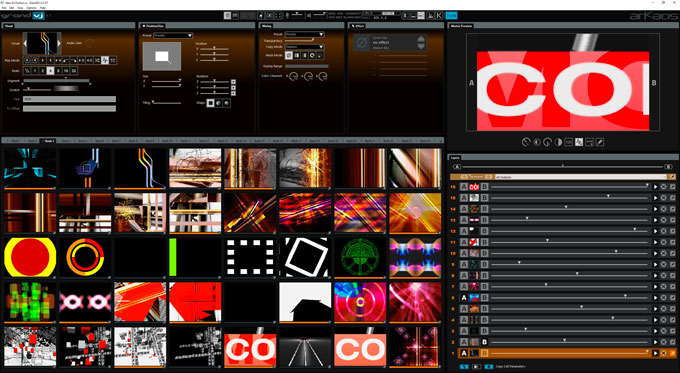Screen dimensions: 680x373
Task: Toggle the plus button beside Rotation Z
Action: 233,93
